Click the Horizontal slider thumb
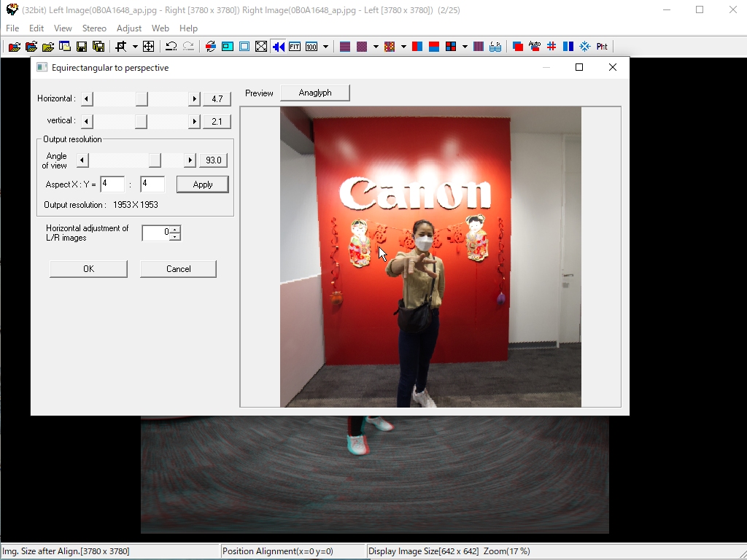 (142, 99)
